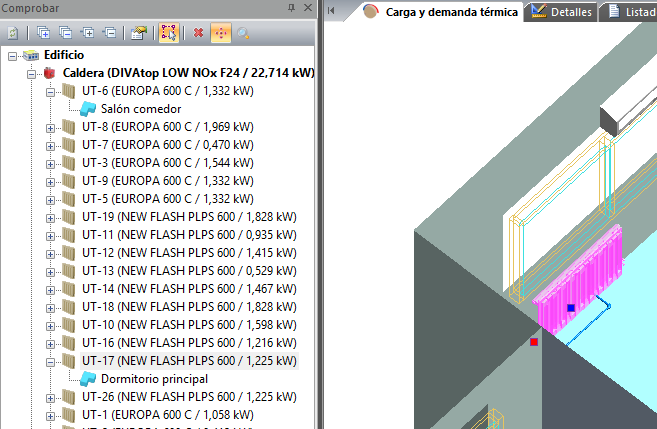Expand the UT-5 radiator node
This screenshot has height=429, width=657.
(50, 200)
